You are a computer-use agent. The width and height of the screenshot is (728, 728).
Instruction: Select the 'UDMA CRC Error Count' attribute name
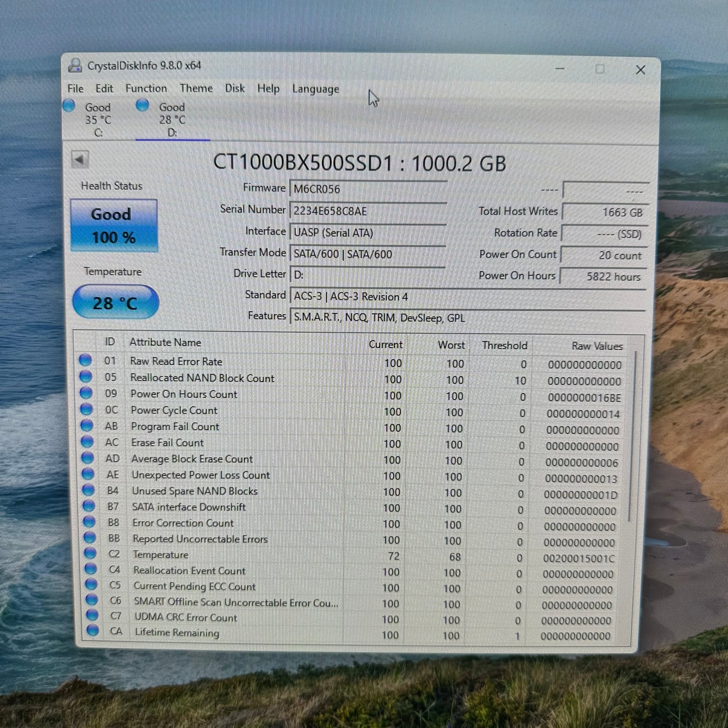tap(186, 617)
